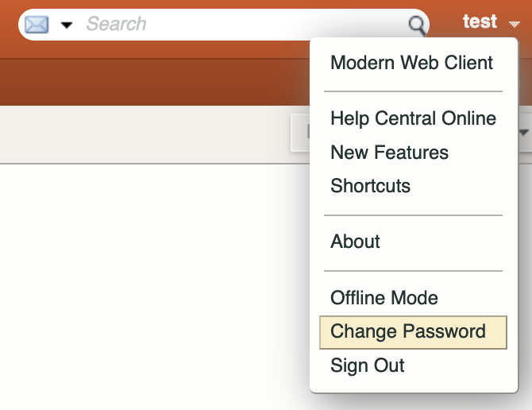Viewport: 532px width, 410px height.
Task: Click the mail envelope search-type icon
Action: (x=37, y=25)
